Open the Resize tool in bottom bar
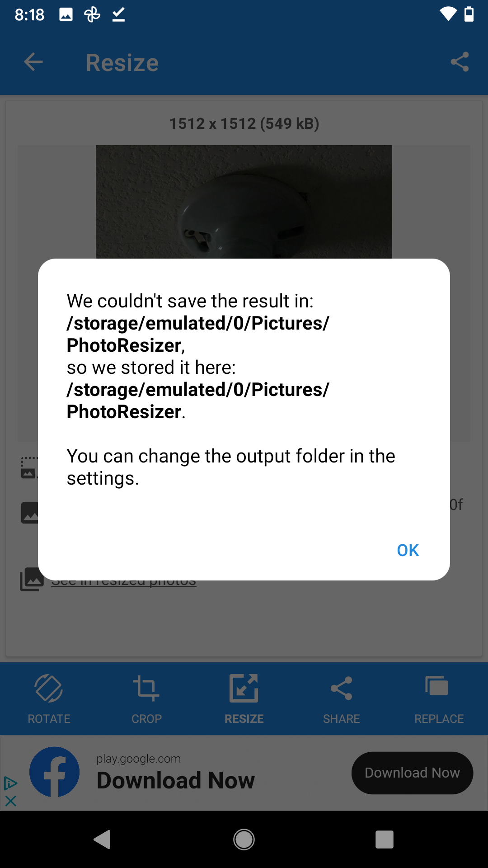488x868 pixels. click(x=244, y=698)
